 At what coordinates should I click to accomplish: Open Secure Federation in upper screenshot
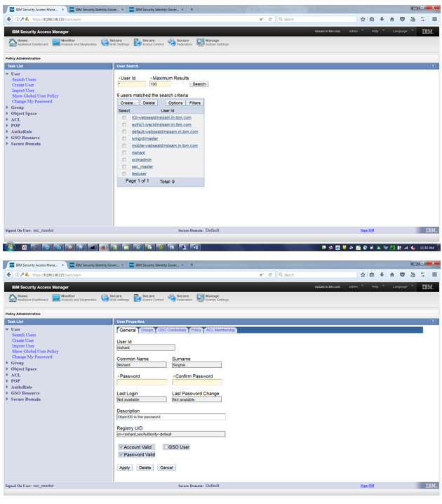pos(180,42)
